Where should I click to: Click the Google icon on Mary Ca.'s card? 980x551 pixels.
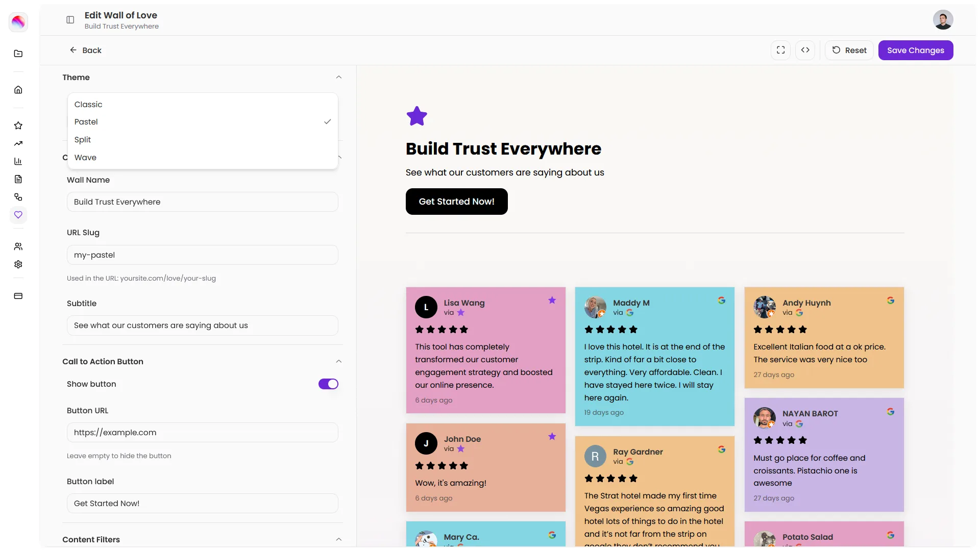(552, 535)
